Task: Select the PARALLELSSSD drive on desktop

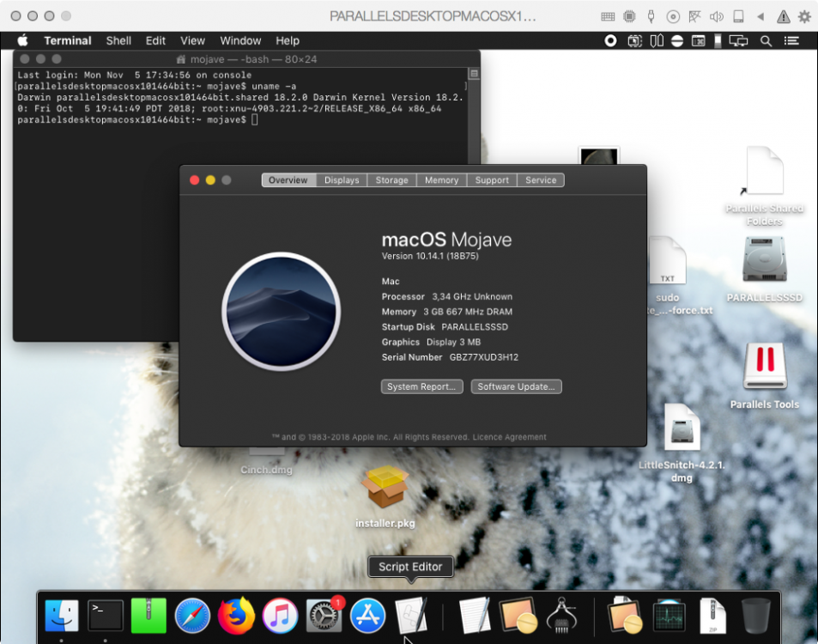Action: [x=764, y=270]
